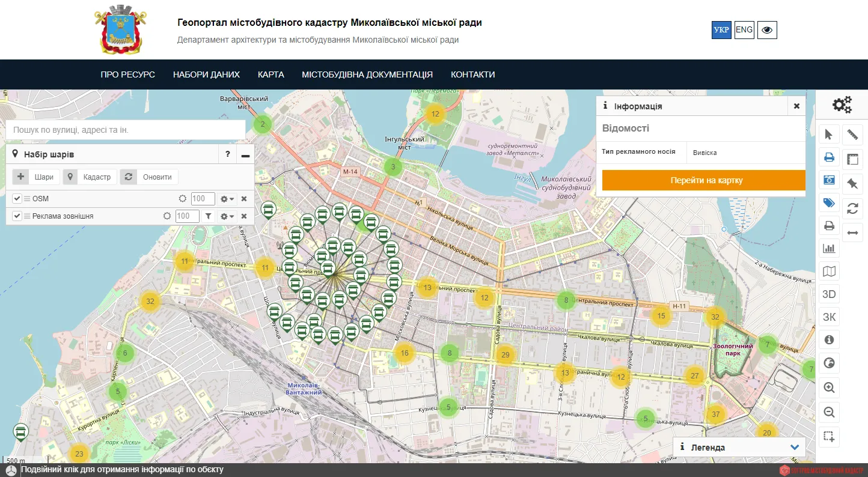Viewport: 868px width, 477px height.
Task: Click the status bar round icon
Action: 10,470
